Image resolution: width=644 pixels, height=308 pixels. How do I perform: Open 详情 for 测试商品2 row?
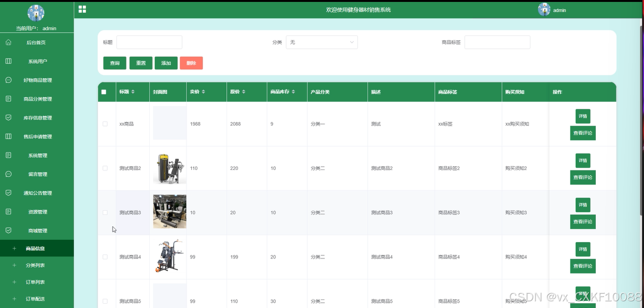583,160
